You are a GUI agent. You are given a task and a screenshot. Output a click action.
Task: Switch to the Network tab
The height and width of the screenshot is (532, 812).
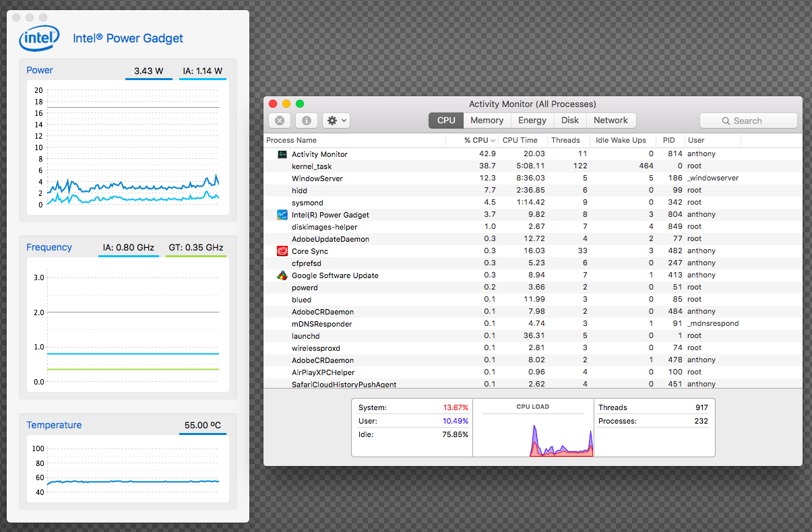point(611,121)
